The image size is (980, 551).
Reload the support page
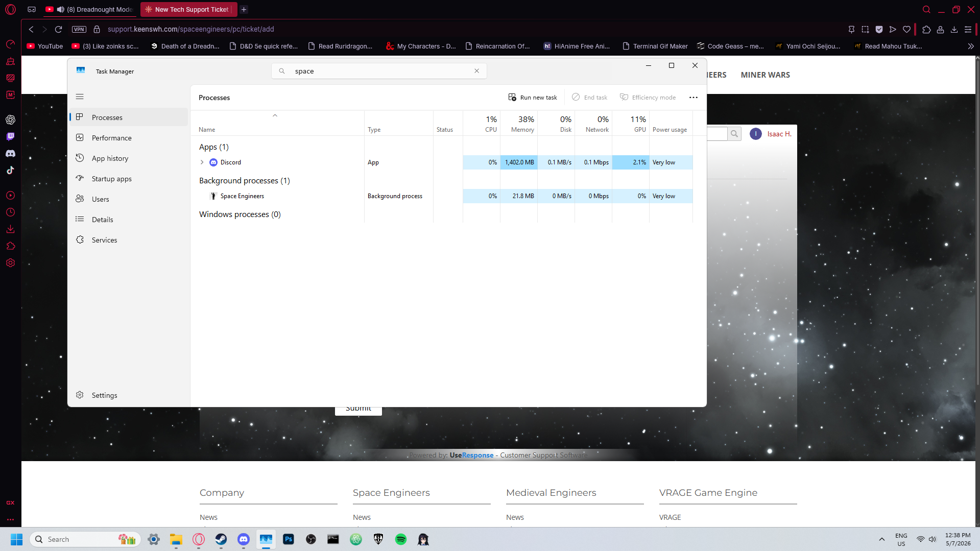(x=59, y=29)
